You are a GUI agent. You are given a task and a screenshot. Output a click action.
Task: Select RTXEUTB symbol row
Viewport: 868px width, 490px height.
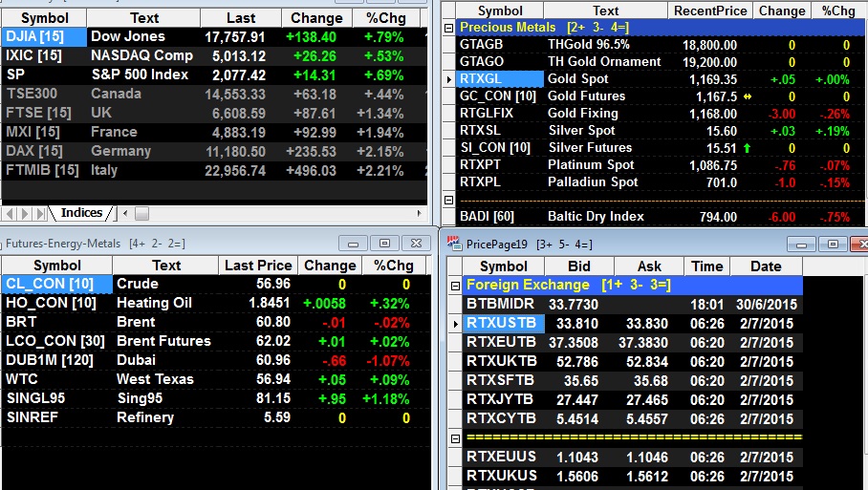click(x=632, y=342)
